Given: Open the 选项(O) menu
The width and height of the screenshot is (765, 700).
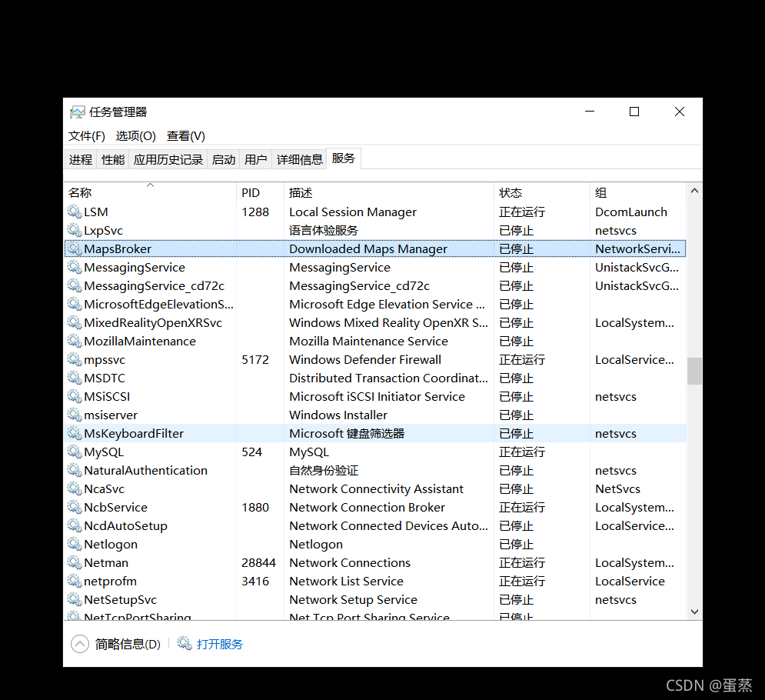Looking at the screenshot, I should [135, 135].
